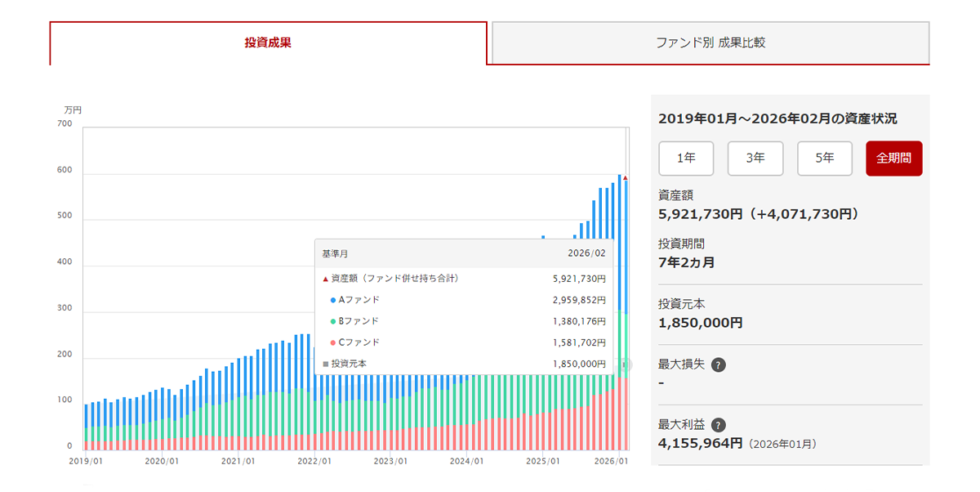Click the blue dot beside Aファンド
The width and height of the screenshot is (980, 492).
click(332, 300)
